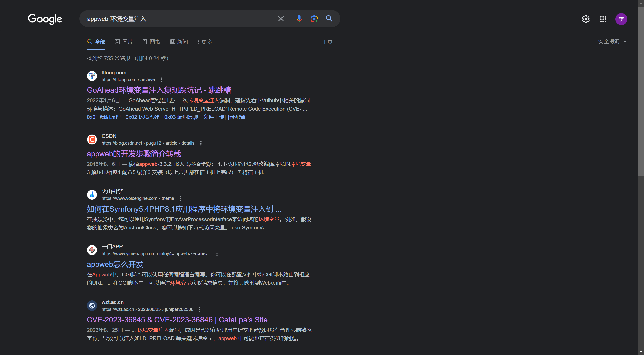The image size is (644, 355).
Task: Open the Symfony5.4 PHP8.1 环境变量注入 result
Action: (x=184, y=209)
